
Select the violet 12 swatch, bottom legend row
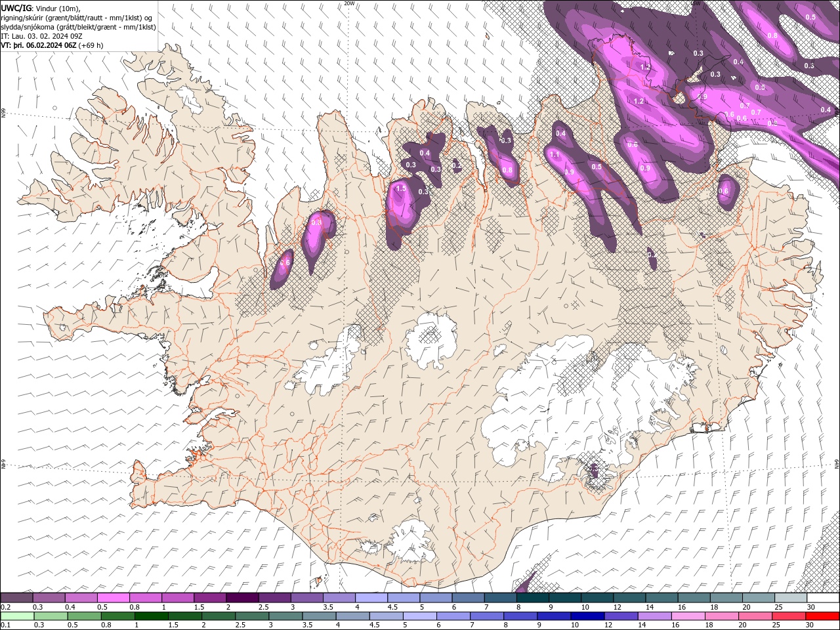tap(620, 616)
